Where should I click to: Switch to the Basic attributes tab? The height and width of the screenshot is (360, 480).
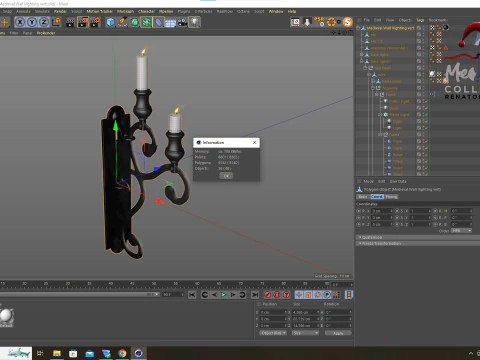click(x=363, y=197)
